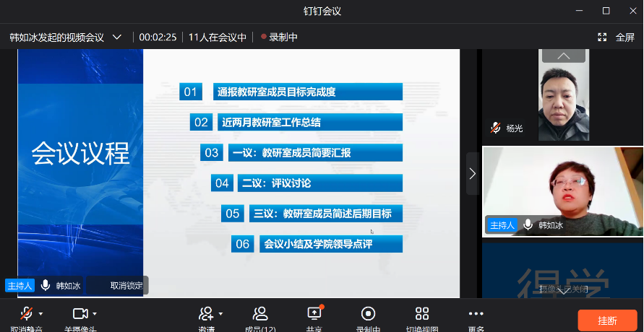Open the members list (成员) icon
This screenshot has height=332, width=644.
click(x=260, y=314)
